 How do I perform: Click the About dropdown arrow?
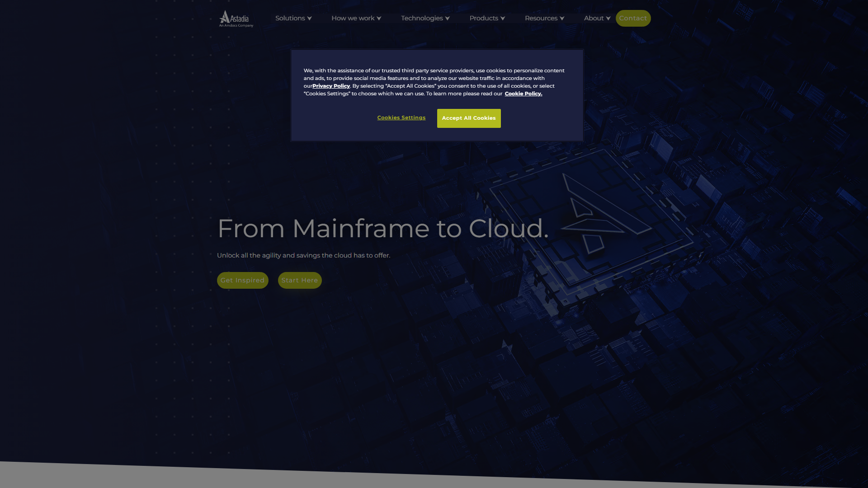(x=609, y=19)
